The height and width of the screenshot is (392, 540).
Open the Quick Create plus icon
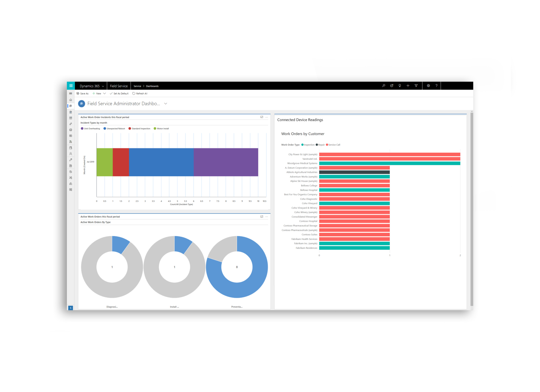pyautogui.click(x=408, y=86)
